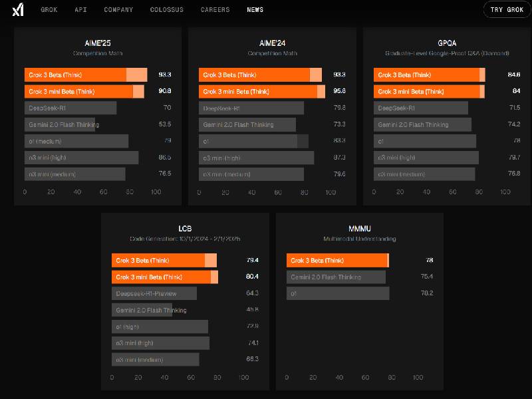Go to the COMPANY page
This screenshot has height=399, width=532.
click(x=118, y=10)
